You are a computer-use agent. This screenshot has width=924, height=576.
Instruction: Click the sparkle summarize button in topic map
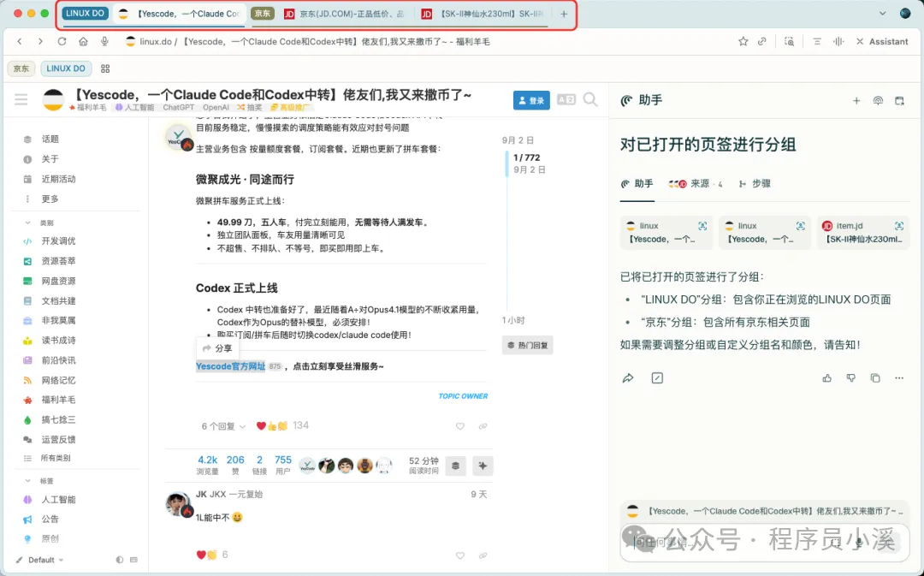483,466
